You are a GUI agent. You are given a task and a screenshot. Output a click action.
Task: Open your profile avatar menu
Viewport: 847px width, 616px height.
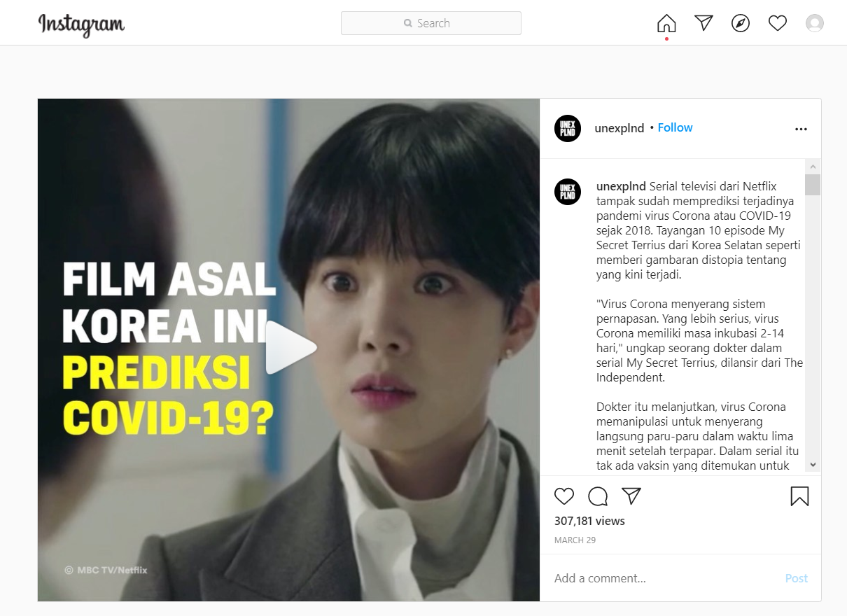pyautogui.click(x=815, y=23)
